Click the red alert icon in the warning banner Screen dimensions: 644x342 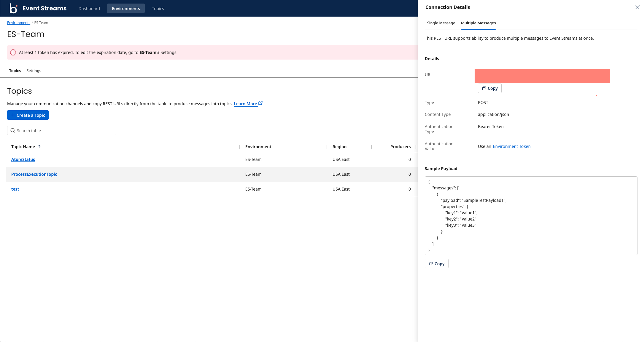[13, 52]
